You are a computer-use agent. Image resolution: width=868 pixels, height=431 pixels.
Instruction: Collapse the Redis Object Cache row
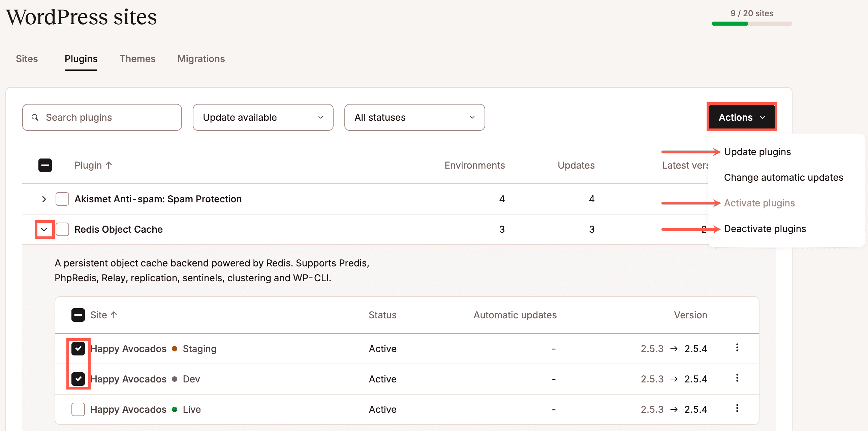coord(44,229)
